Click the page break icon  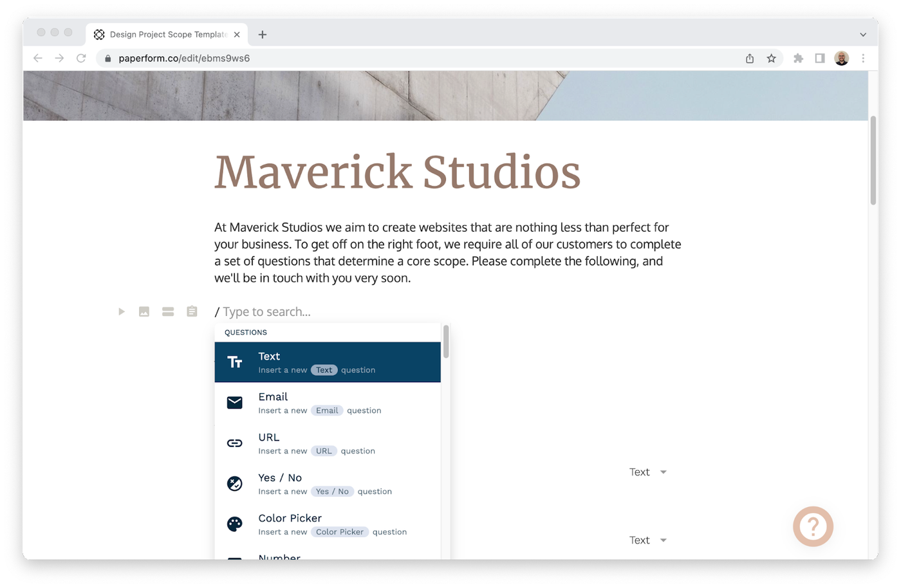tap(168, 312)
